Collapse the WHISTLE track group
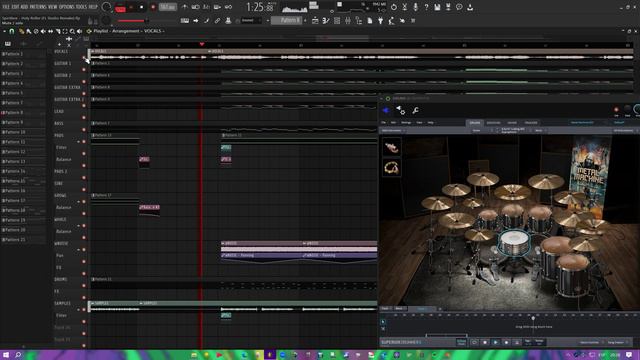Viewport: 640px width, 360px height. pyautogui.click(x=79, y=250)
